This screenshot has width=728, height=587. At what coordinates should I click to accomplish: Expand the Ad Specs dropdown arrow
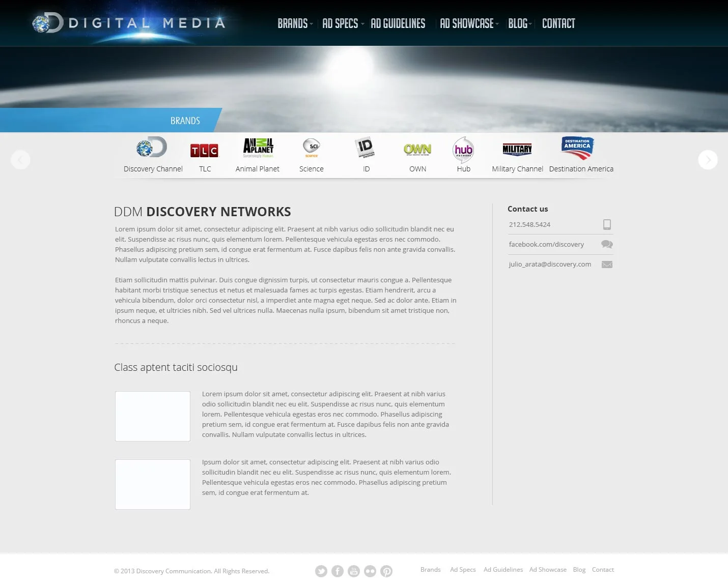point(362,24)
